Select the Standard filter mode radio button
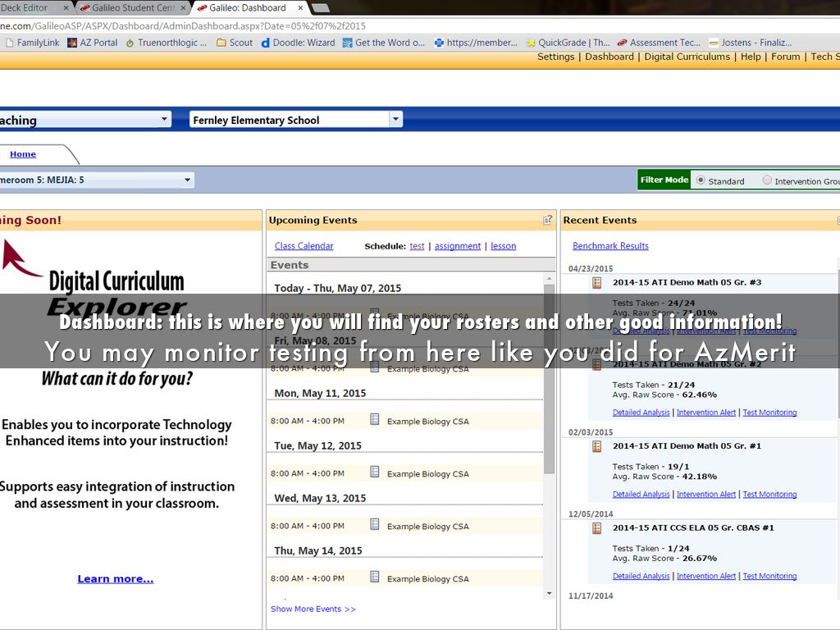Viewport: 840px width, 630px height. [701, 180]
